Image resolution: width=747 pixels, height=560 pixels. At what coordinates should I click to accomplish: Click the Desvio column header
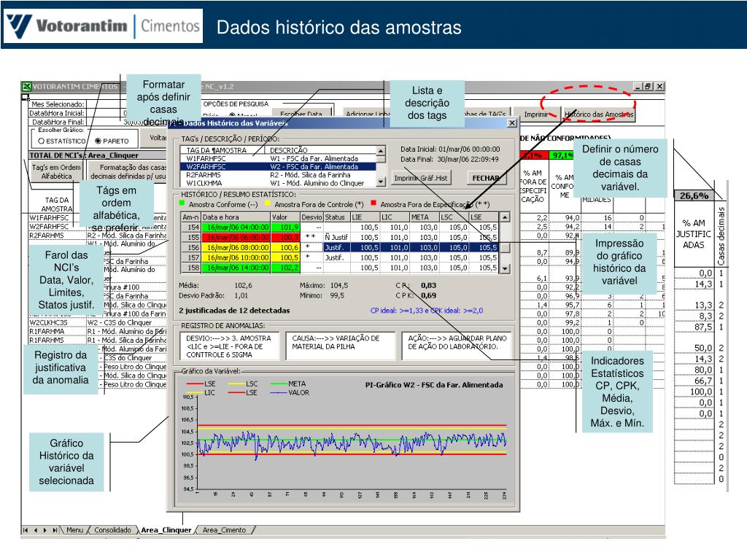point(312,217)
